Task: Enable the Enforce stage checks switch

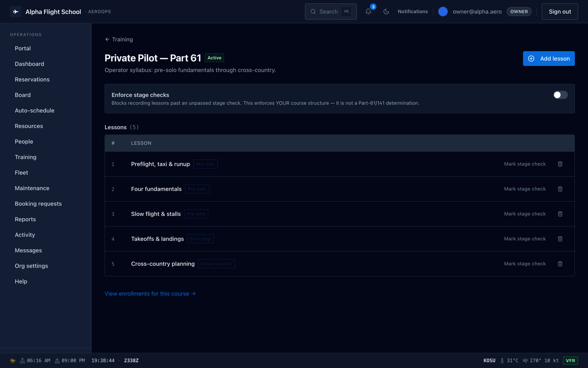Action: [x=560, y=95]
